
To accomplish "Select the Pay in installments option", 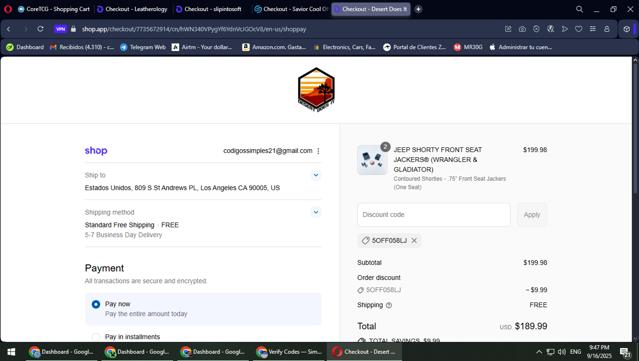I will click(96, 337).
